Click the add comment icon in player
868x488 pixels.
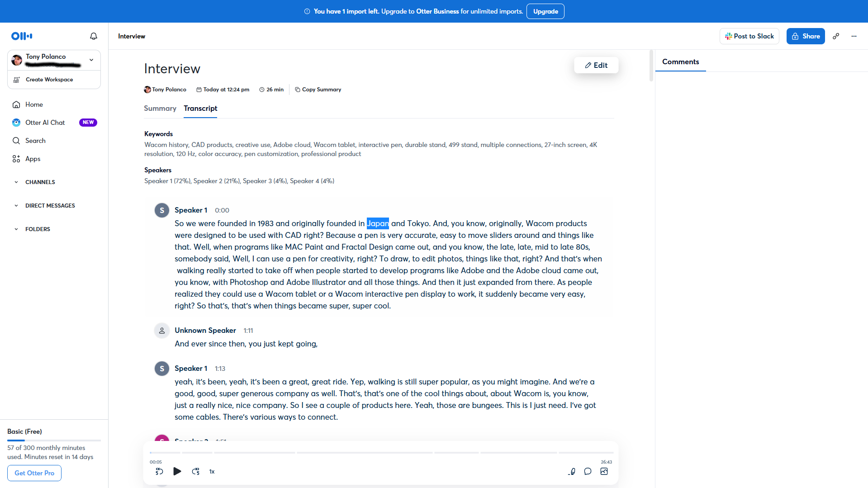pyautogui.click(x=588, y=471)
